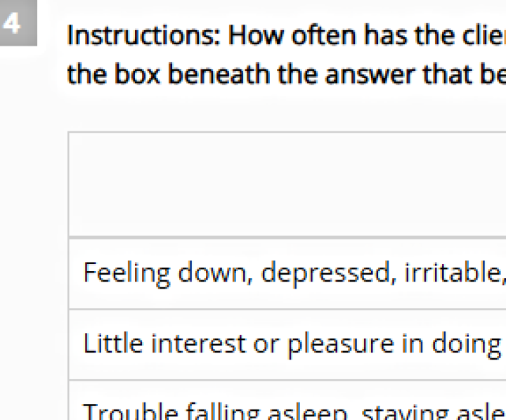The image size is (506, 420).
Task: Select the "Little interest or pleasure" row
Action: 287,344
